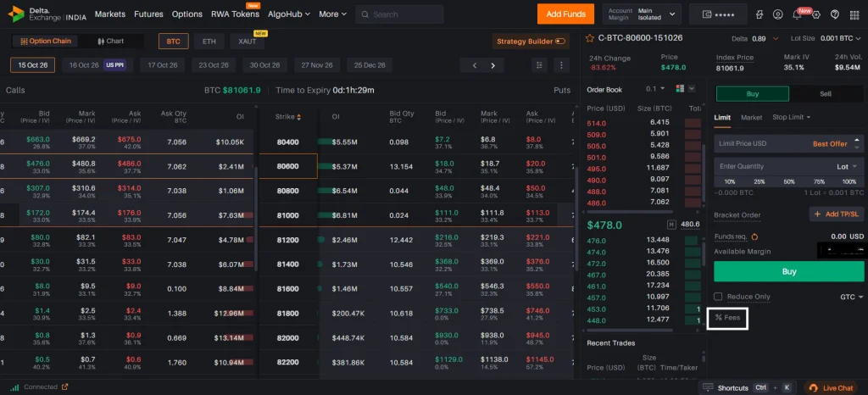Open the user profile icon
The image size is (868, 395).
click(x=778, y=14)
